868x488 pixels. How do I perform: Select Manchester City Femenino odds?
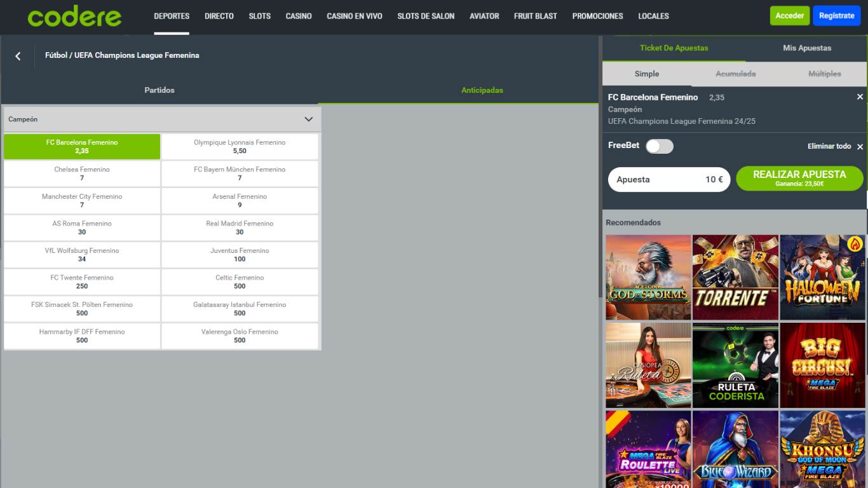pyautogui.click(x=82, y=201)
